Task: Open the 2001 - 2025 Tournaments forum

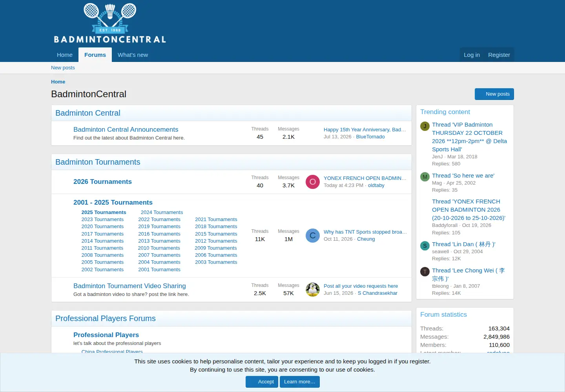Action: point(113,202)
